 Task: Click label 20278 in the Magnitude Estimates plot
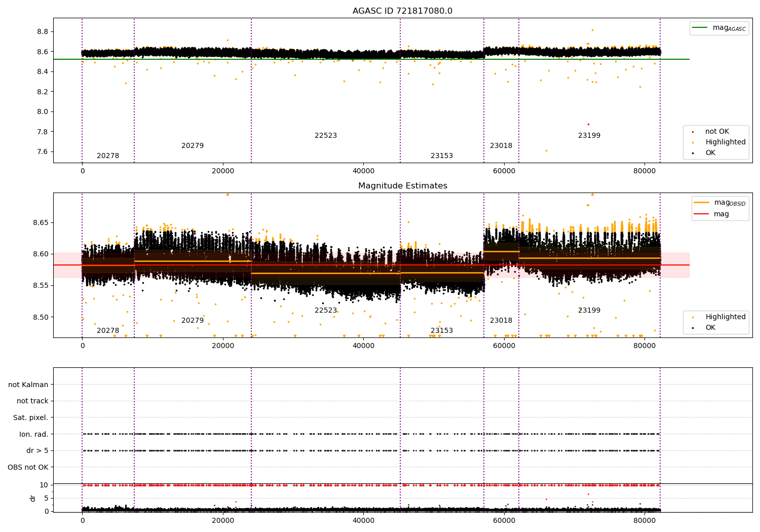tap(108, 331)
